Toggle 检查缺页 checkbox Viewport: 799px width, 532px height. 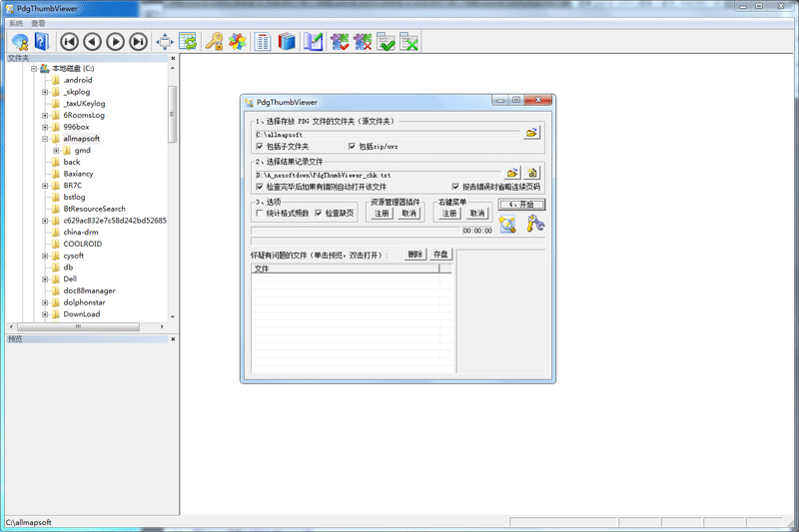(319, 214)
